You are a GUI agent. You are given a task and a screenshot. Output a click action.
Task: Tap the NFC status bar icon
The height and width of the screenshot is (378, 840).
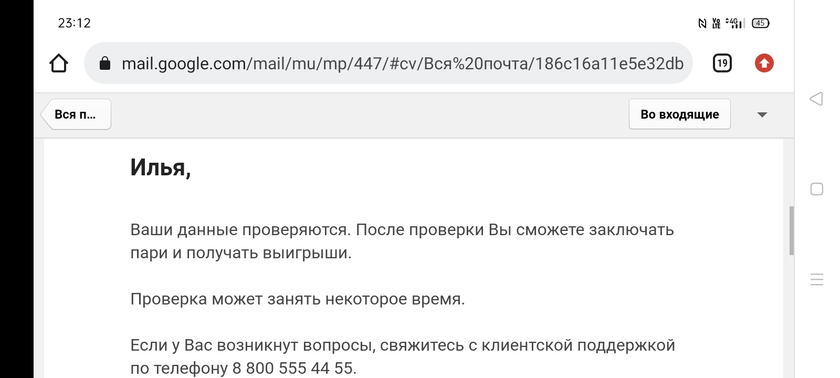click(x=702, y=23)
